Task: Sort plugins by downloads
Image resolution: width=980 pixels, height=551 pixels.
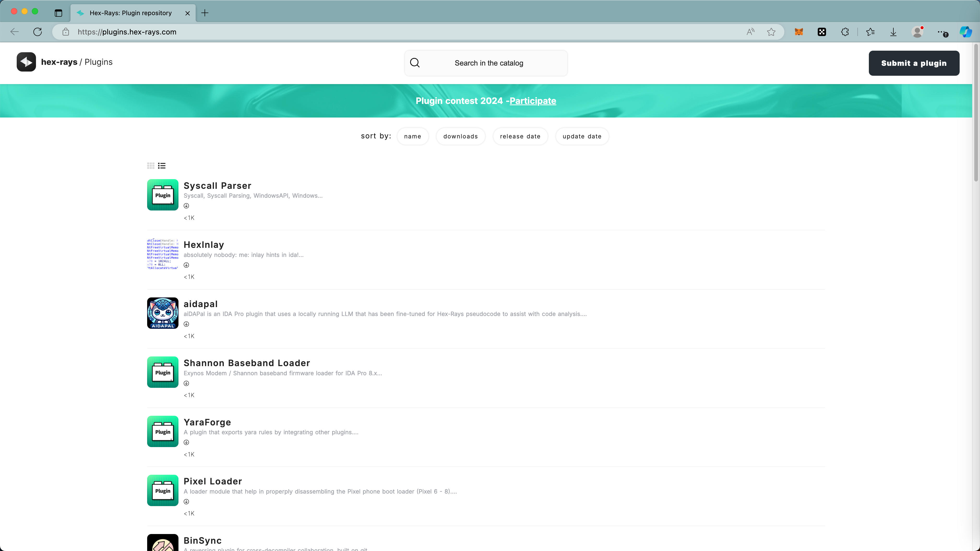Action: click(460, 136)
